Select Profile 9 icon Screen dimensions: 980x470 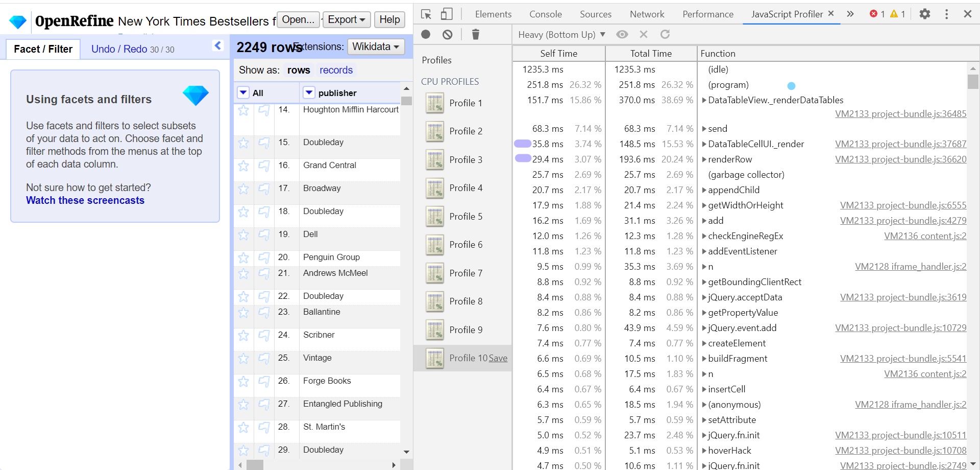(435, 330)
